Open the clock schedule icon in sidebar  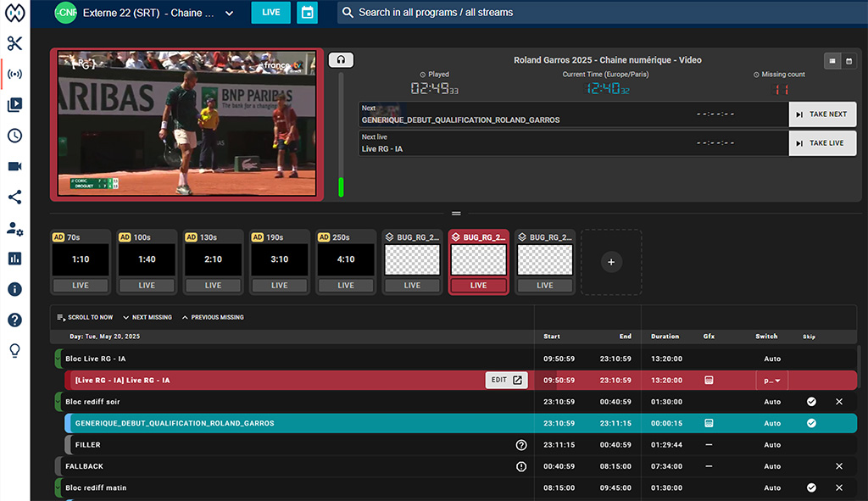14,136
